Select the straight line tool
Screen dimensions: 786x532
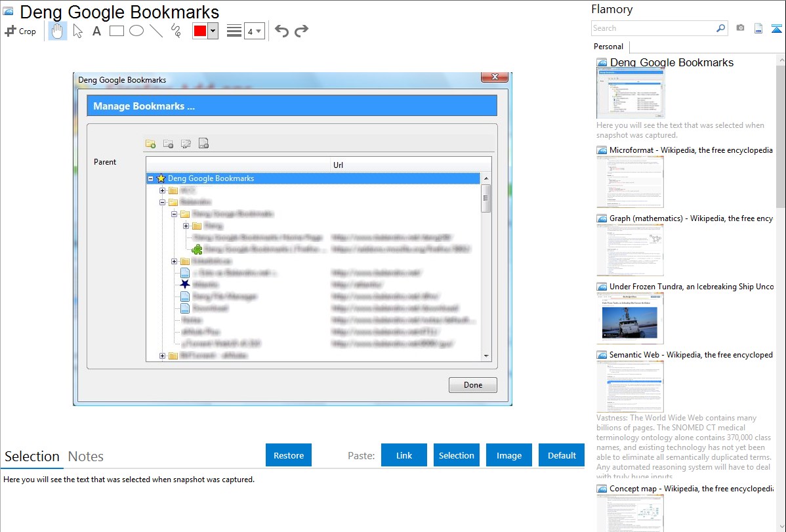(x=156, y=31)
